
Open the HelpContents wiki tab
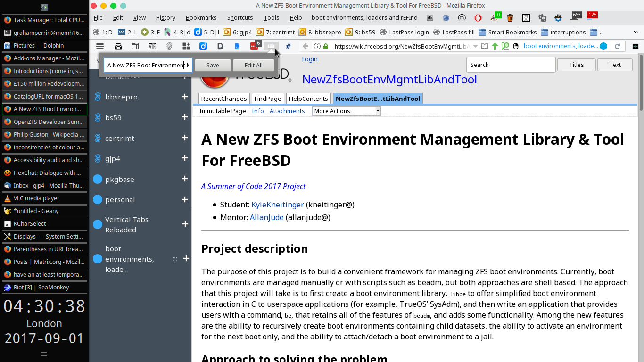pos(308,99)
